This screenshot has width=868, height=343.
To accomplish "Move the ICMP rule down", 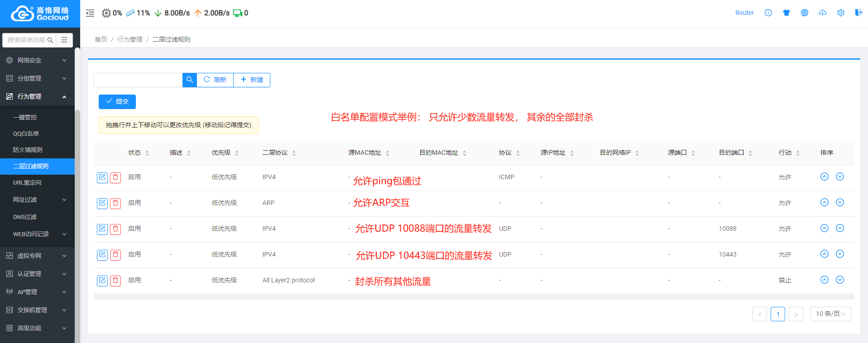I will (839, 177).
